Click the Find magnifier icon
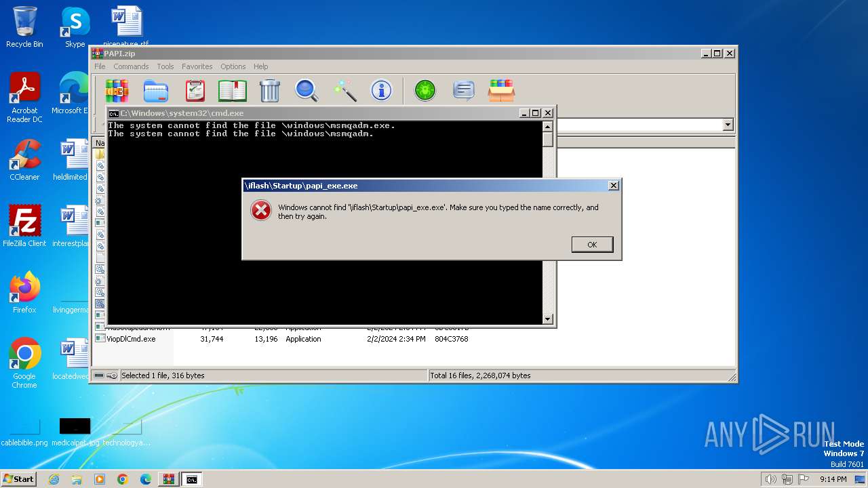The image size is (868, 488). click(307, 90)
